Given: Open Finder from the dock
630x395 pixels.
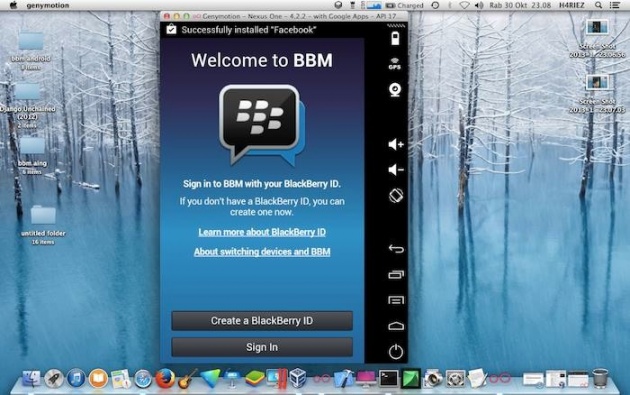Looking at the screenshot, I should 32,379.
